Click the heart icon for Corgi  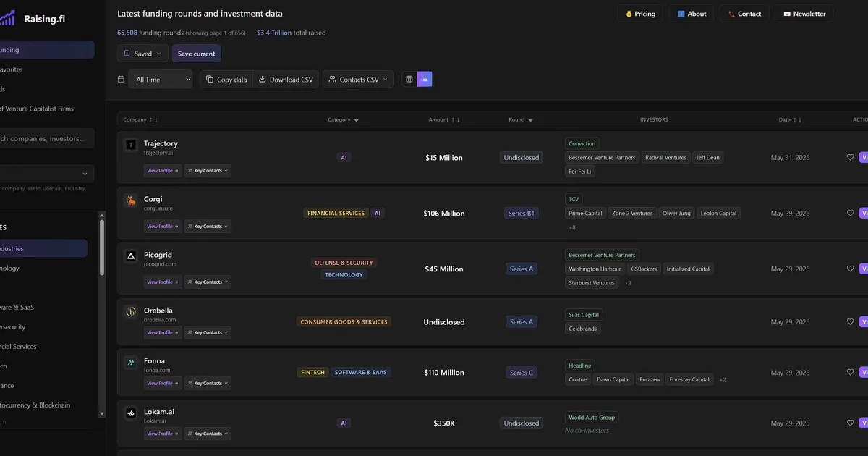tap(850, 213)
